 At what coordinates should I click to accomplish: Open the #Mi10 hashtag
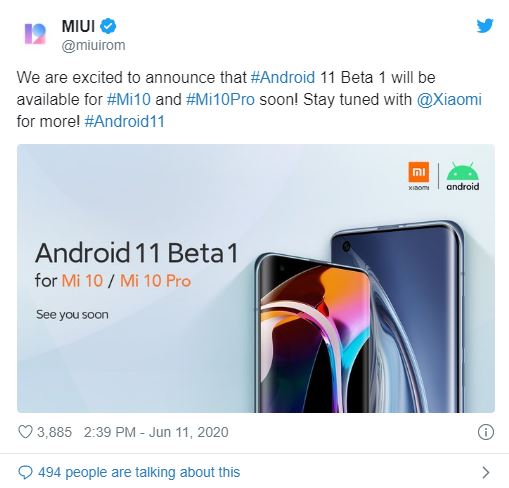[x=129, y=99]
